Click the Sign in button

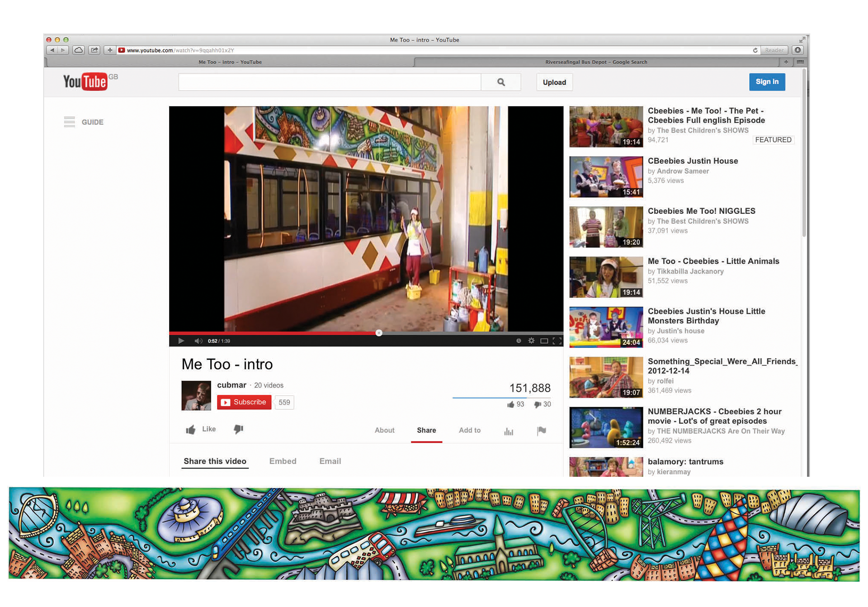767,82
